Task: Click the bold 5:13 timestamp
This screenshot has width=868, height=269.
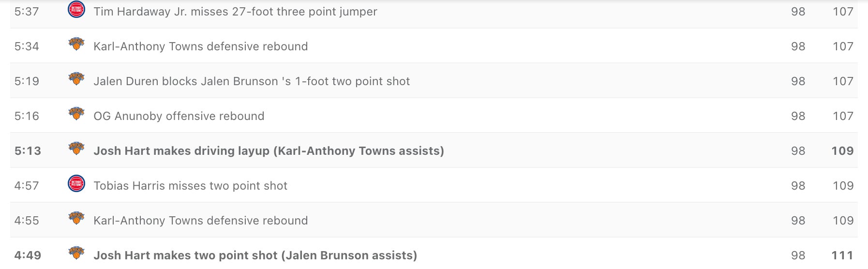Action: pyautogui.click(x=28, y=151)
